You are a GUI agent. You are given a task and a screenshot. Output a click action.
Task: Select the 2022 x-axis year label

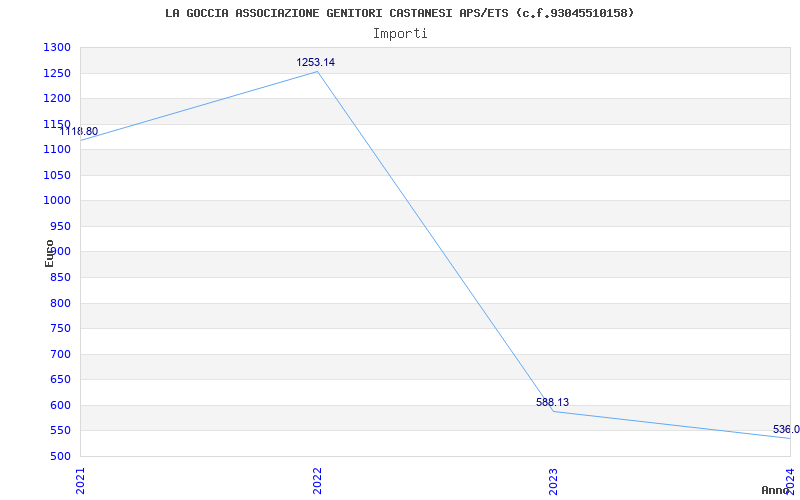point(317,481)
